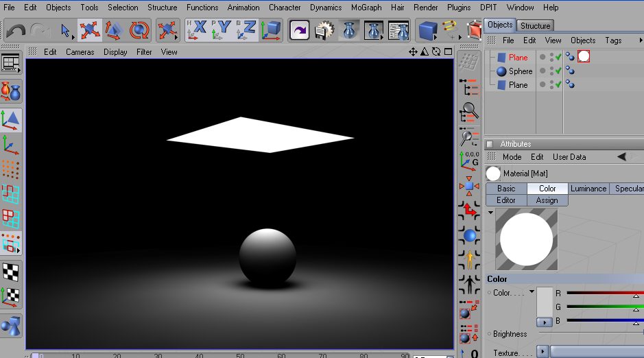The image size is (644, 358).
Task: Add a Cube primitive object
Action: [427, 30]
